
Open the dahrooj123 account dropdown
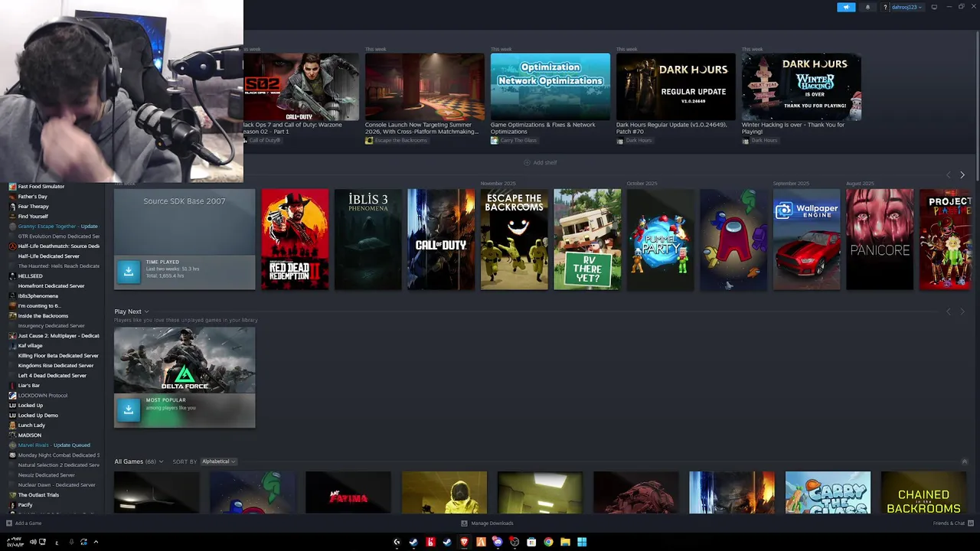tap(907, 7)
